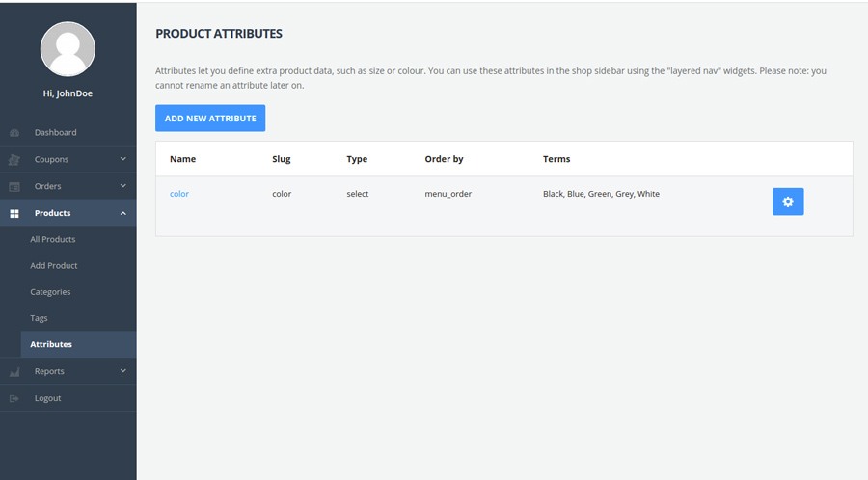Expand the Coupons menu chevron
The width and height of the screenshot is (868, 480).
122,159
